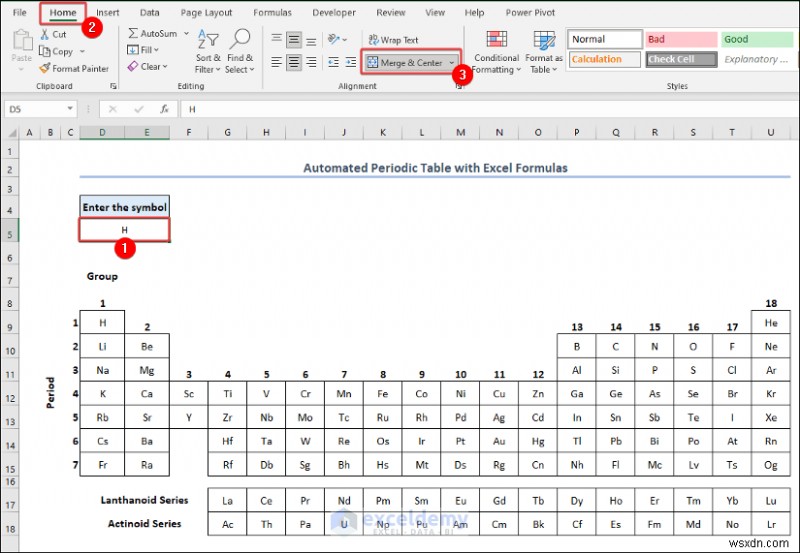Apply the Bad cell style
This screenshot has height=553, width=800.
tap(681, 39)
